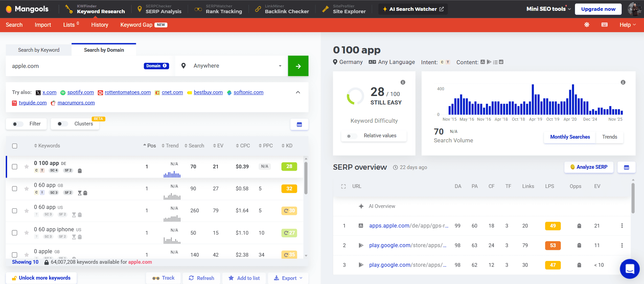Check the 0 60 app GB checkbox

pyautogui.click(x=15, y=189)
